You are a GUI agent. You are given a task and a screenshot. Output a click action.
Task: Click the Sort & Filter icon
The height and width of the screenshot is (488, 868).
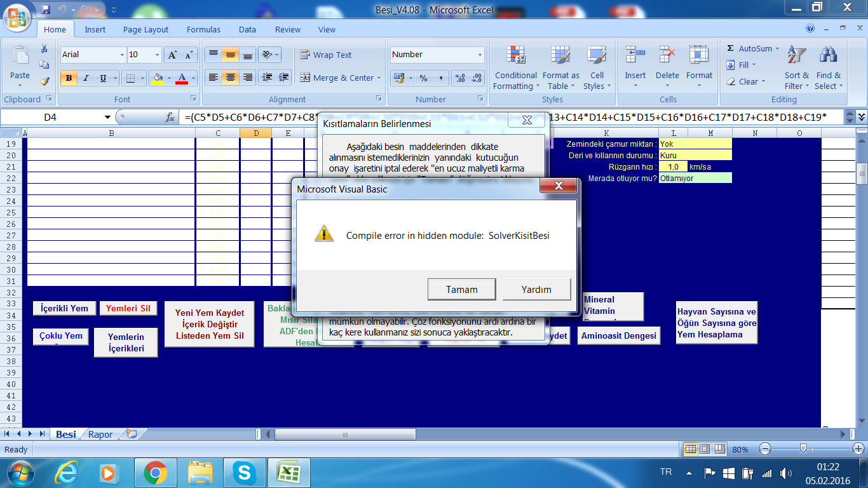(x=796, y=57)
